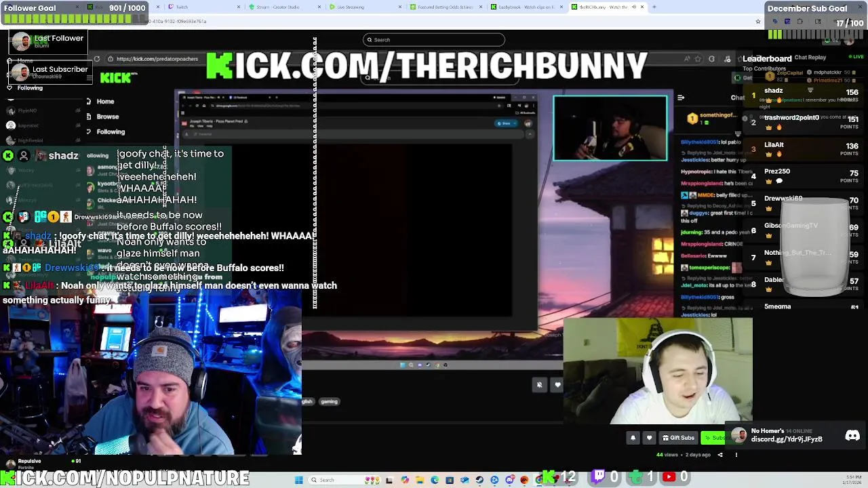
Task: Click the kick.com/predatorpoachers address bar
Action: point(157,59)
